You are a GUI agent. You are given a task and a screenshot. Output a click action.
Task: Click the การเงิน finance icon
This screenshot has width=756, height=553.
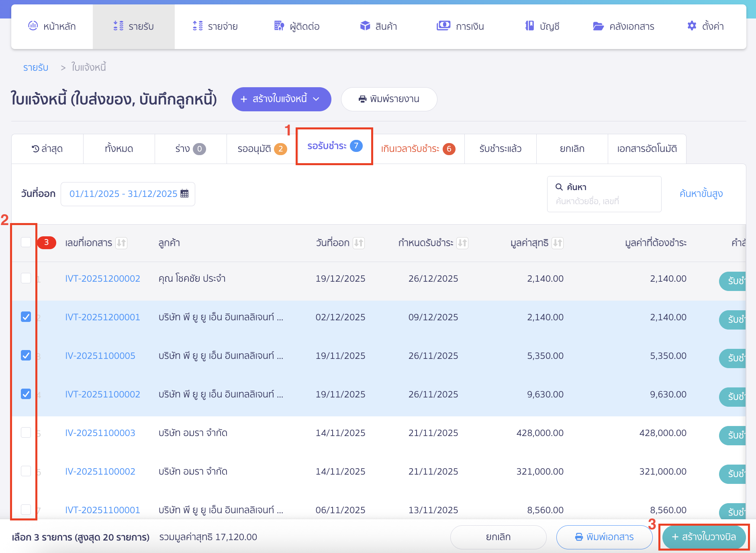(443, 26)
